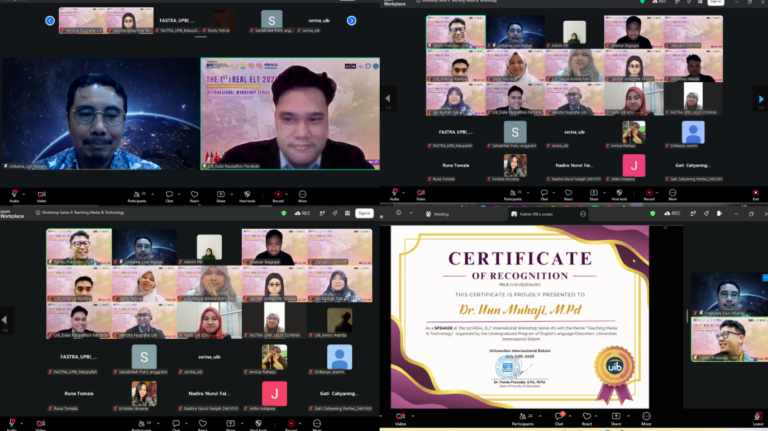Open React in the top-right Zoom window
This screenshot has height=431, width=768.
coord(568,194)
